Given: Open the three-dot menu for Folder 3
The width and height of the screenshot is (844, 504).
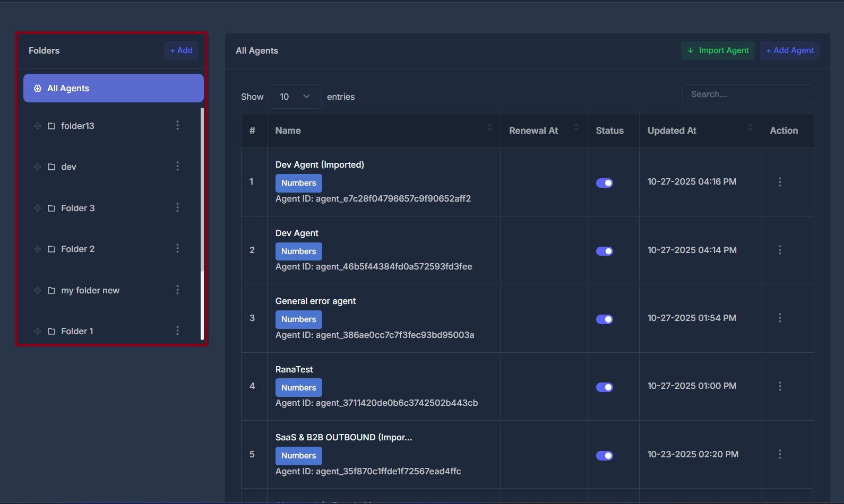Looking at the screenshot, I should (177, 207).
